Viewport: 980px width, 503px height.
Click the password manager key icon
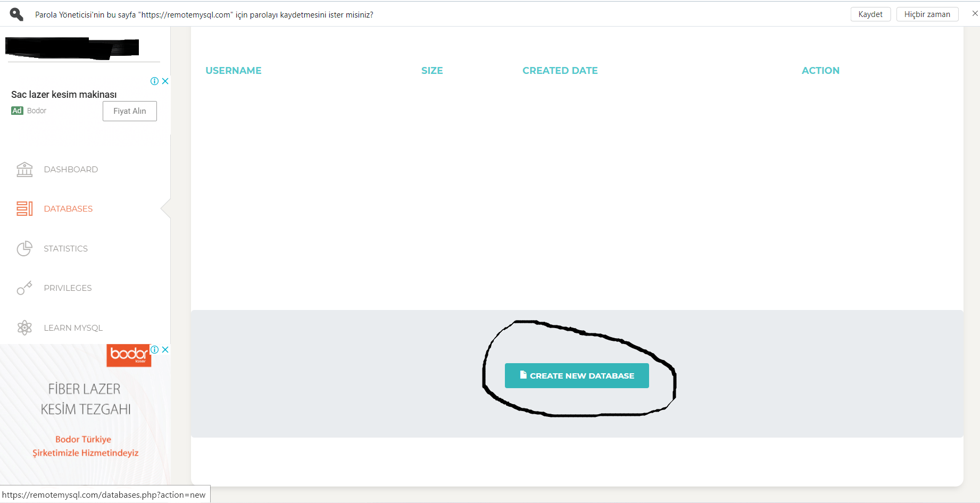click(x=16, y=14)
